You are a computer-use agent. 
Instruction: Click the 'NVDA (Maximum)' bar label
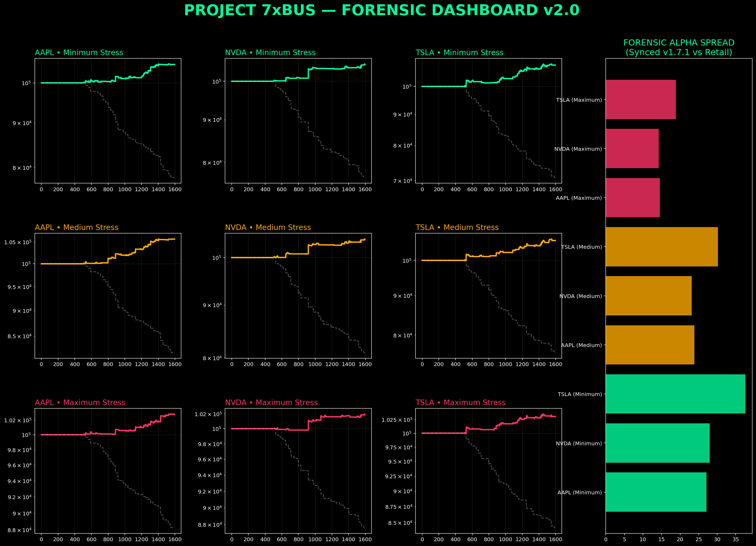pos(578,149)
